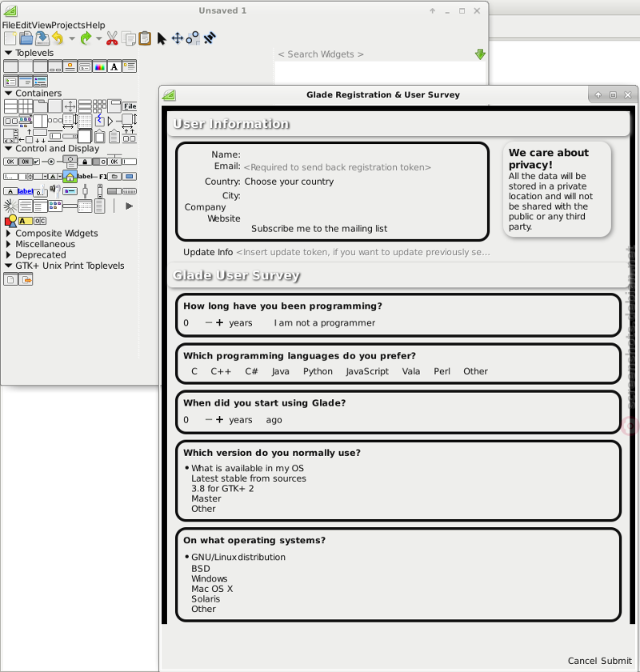
Task: Activate the pointer selection mode
Action: (161, 38)
